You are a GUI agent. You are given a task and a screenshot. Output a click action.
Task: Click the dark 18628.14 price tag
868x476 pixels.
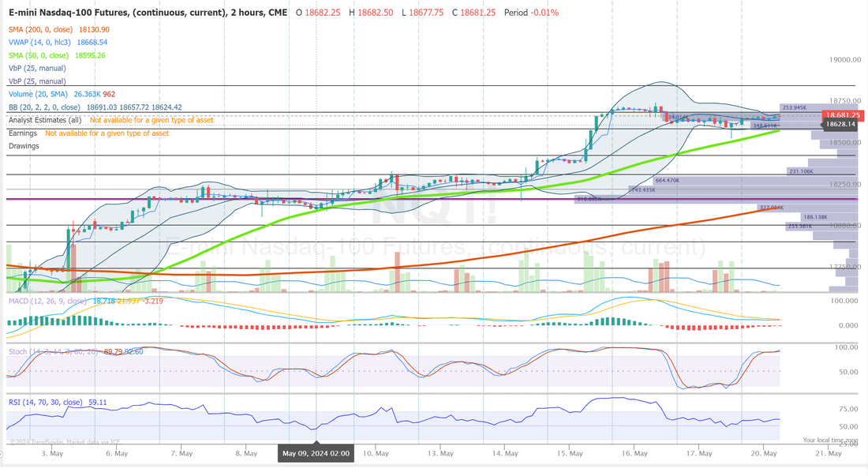840,124
